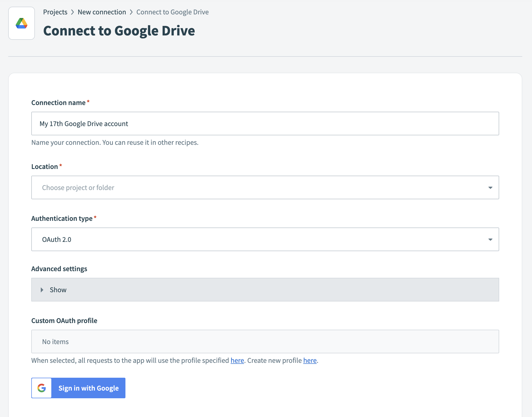The height and width of the screenshot is (417, 532).
Task: Open the Custom OAuth profile selector
Action: (265, 342)
